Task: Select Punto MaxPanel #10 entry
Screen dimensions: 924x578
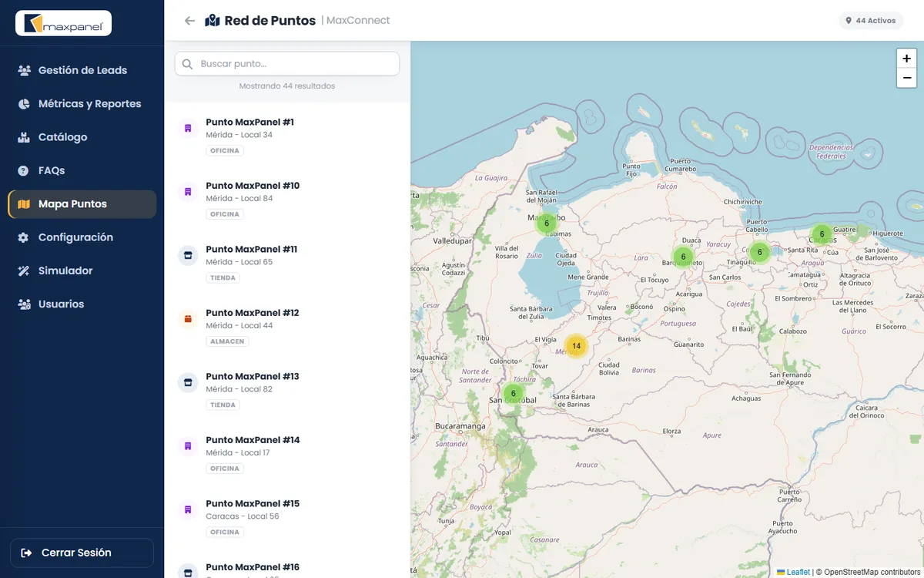Action: (x=287, y=199)
